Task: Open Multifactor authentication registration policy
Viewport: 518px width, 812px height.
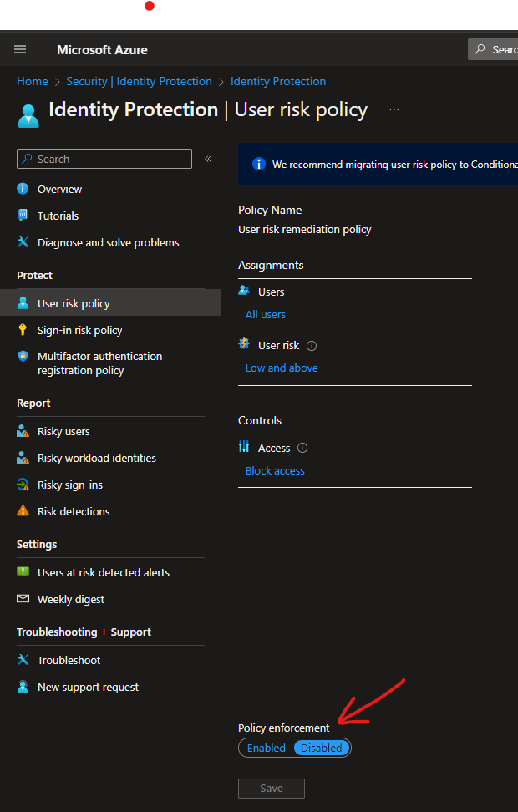Action: (100, 363)
